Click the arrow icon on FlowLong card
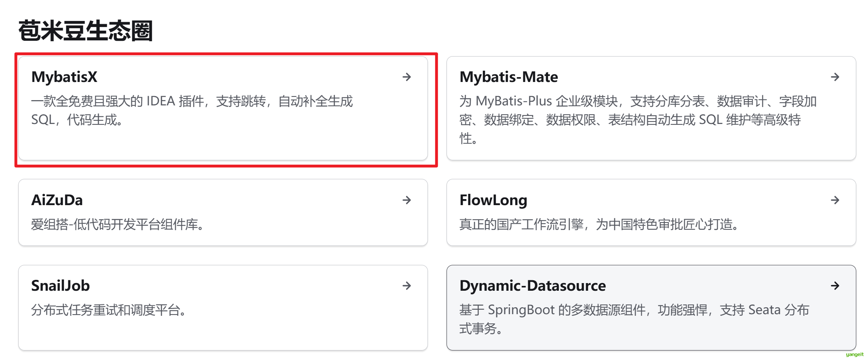Screen dimensions: 868x361 (x=835, y=200)
